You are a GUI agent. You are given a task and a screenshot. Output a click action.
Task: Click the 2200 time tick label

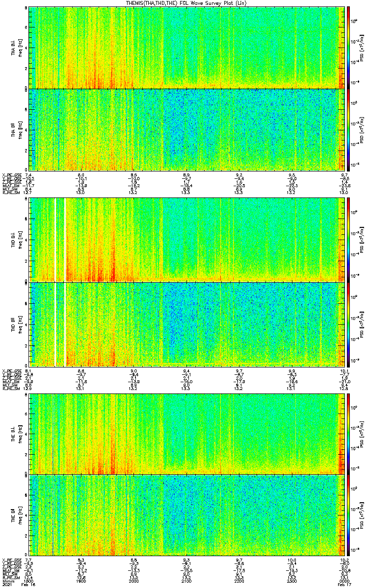[239, 581]
